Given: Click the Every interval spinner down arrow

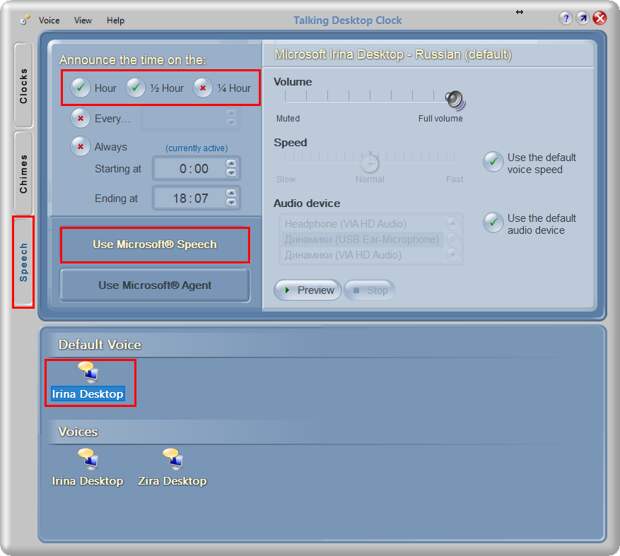Looking at the screenshot, I should (231, 122).
